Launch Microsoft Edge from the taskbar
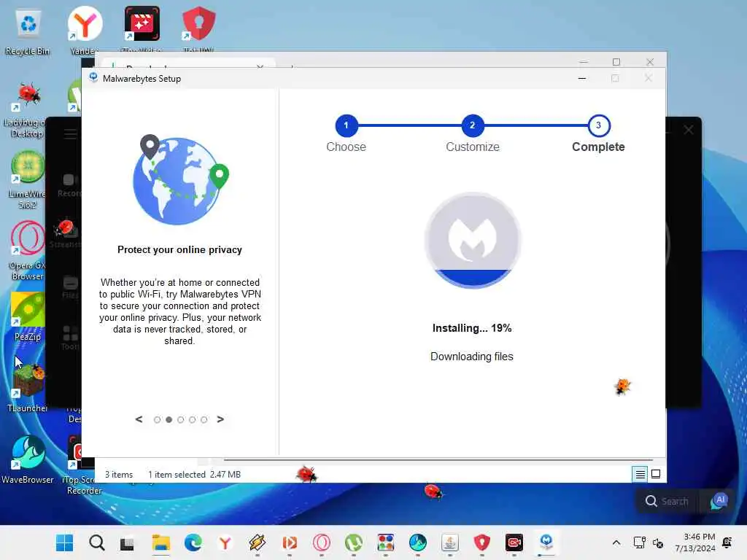 193,542
